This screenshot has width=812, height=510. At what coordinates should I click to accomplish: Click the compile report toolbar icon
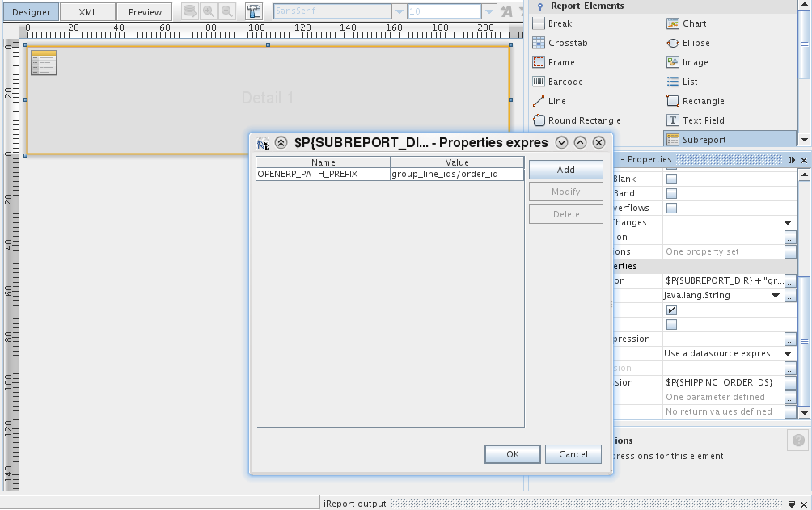[x=254, y=11]
